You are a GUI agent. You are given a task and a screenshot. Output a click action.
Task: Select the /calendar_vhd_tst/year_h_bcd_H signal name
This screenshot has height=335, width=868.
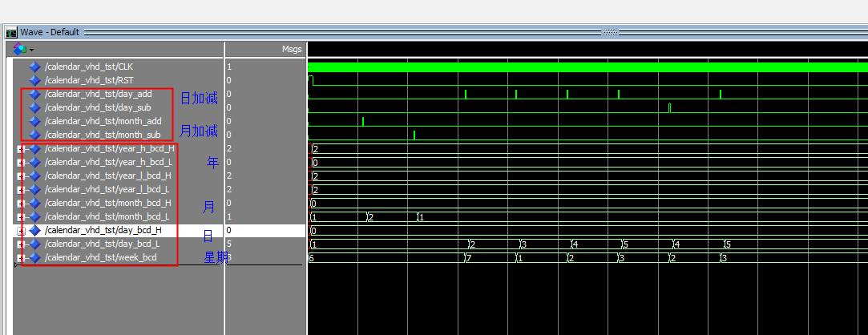pyautogui.click(x=110, y=148)
